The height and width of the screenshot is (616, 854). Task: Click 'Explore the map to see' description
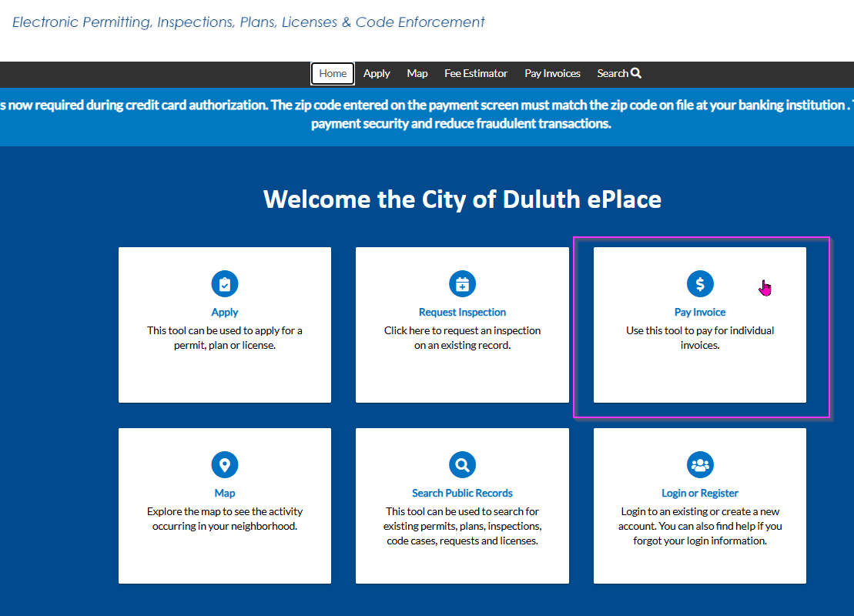[x=224, y=518]
